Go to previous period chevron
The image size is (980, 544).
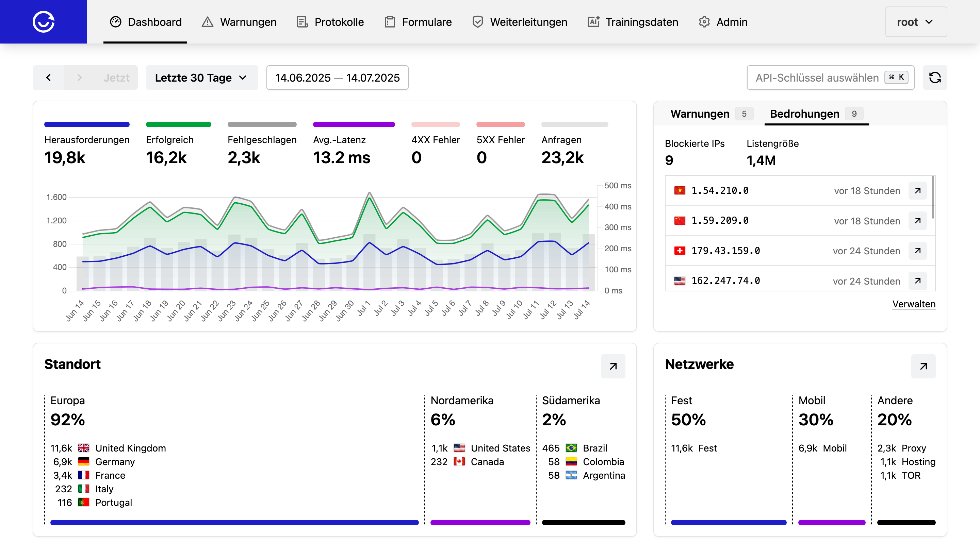pos(48,78)
